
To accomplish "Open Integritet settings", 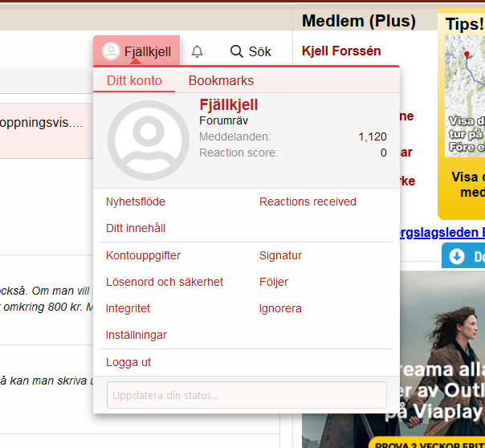I will click(x=128, y=308).
